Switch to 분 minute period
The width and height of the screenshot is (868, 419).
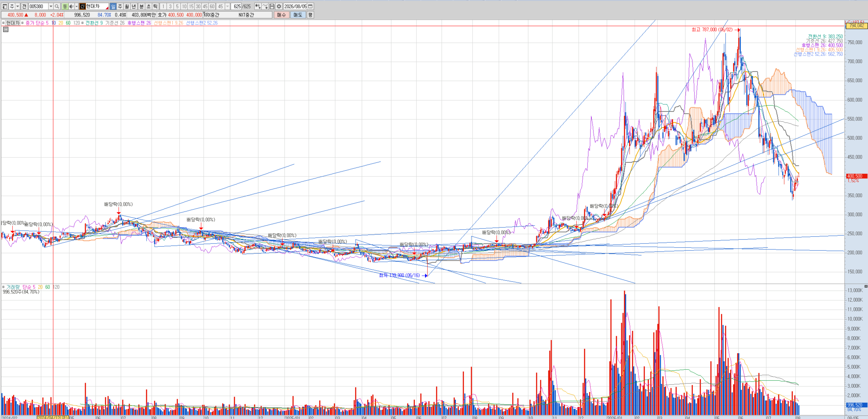pos(142,6)
